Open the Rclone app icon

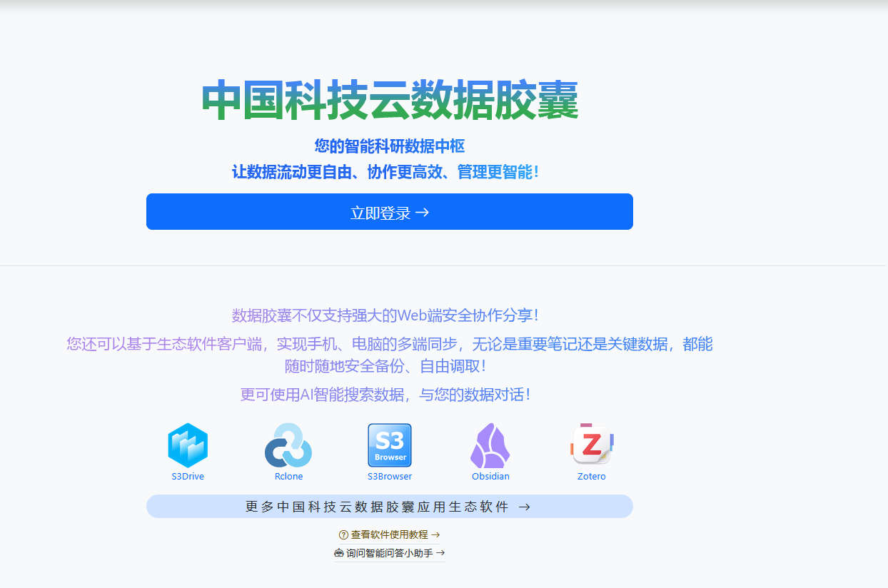pyautogui.click(x=288, y=445)
